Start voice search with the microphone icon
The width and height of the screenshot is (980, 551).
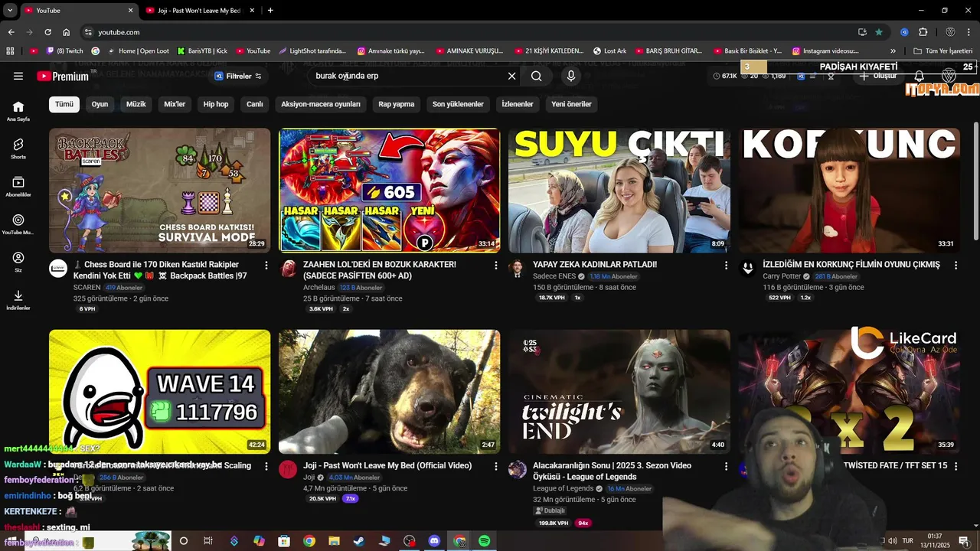pos(570,76)
